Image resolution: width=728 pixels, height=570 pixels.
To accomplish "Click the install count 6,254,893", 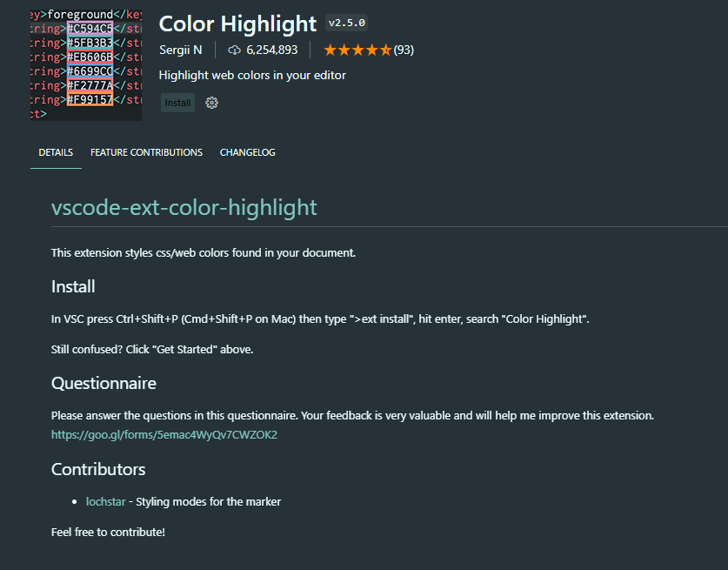I will 271,50.
